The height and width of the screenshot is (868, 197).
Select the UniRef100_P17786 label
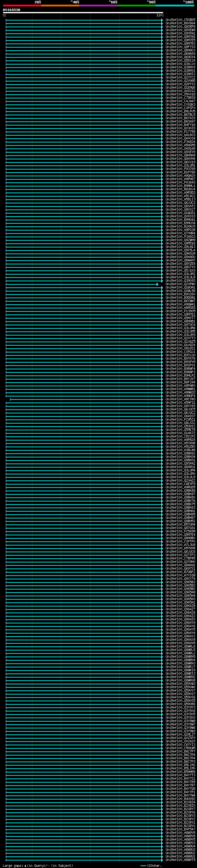pos(180,132)
